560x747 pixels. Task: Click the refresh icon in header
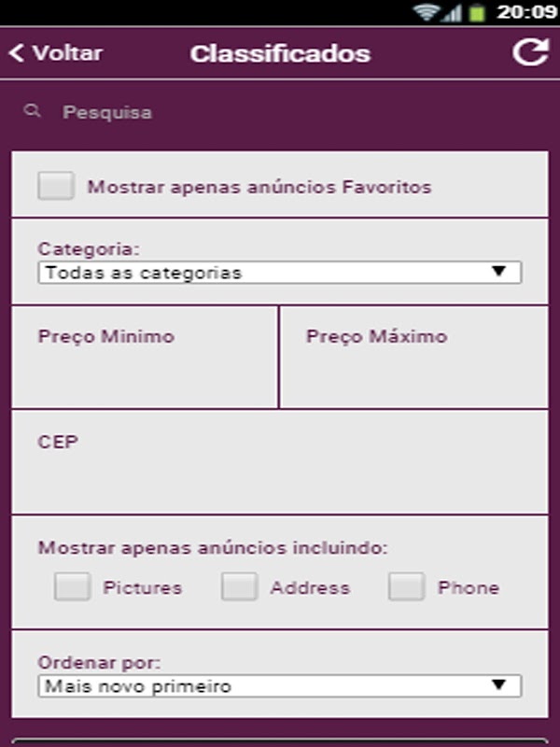pyautogui.click(x=529, y=53)
